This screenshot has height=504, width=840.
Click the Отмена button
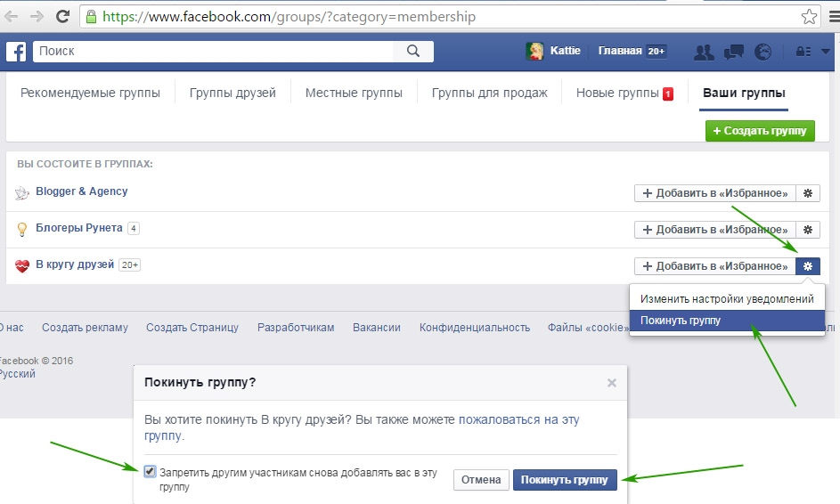tap(481, 480)
